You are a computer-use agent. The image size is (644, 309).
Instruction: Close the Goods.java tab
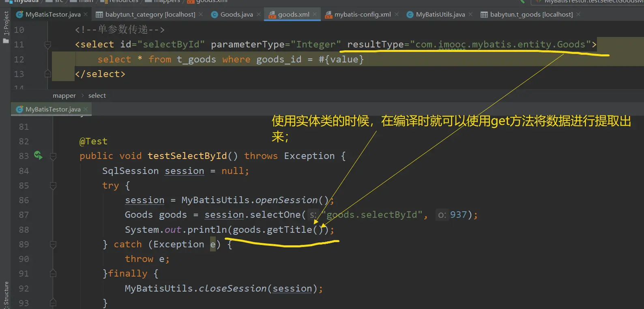coord(259,14)
